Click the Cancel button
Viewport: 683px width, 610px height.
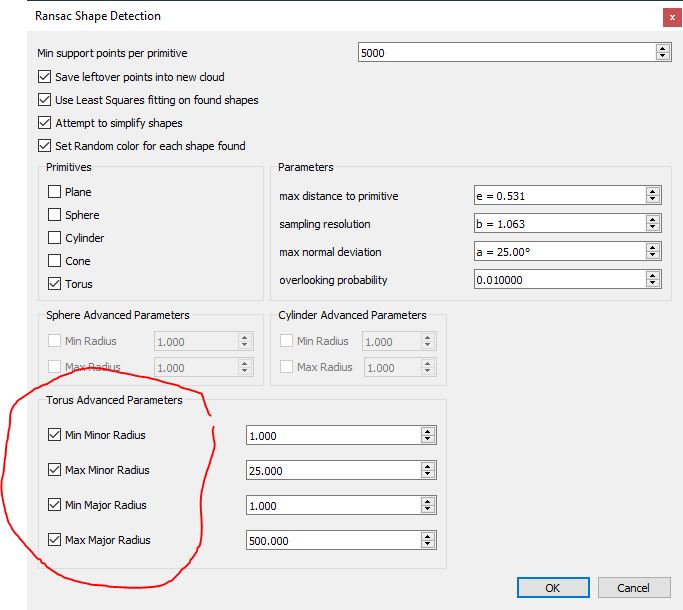pyautogui.click(x=633, y=588)
